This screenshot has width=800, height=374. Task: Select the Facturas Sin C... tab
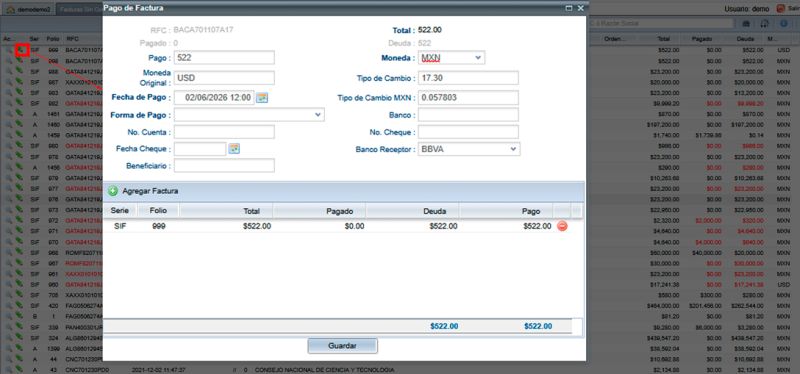[79, 10]
